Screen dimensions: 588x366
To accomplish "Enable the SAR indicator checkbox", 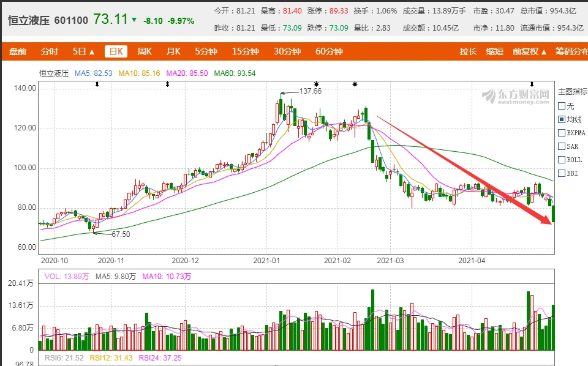I will (x=561, y=146).
